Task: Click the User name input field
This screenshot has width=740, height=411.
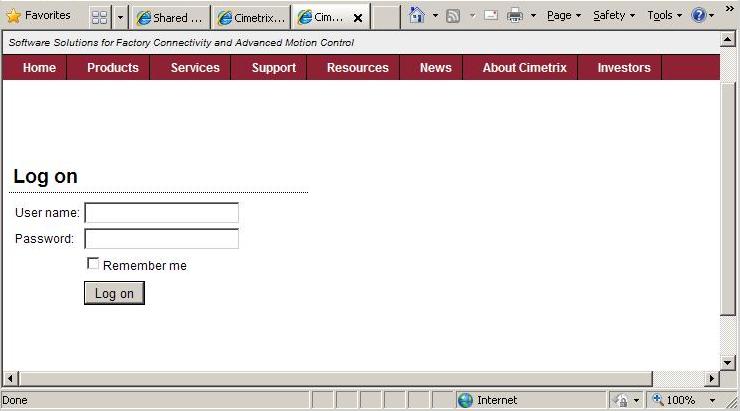Action: pyautogui.click(x=161, y=213)
